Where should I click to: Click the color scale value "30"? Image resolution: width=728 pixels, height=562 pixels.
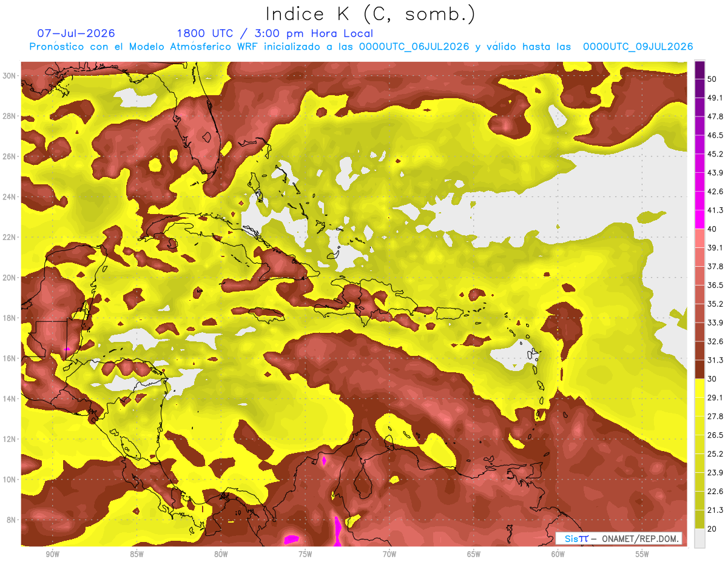point(712,379)
